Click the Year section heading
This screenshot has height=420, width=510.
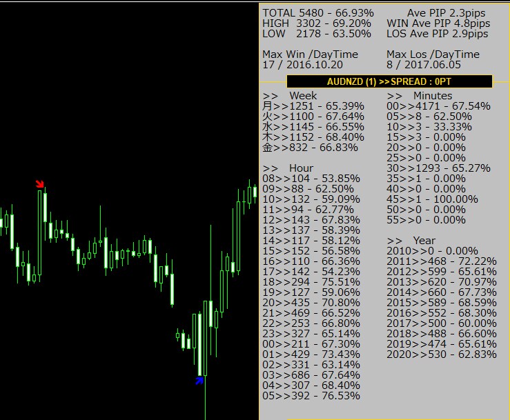411,241
